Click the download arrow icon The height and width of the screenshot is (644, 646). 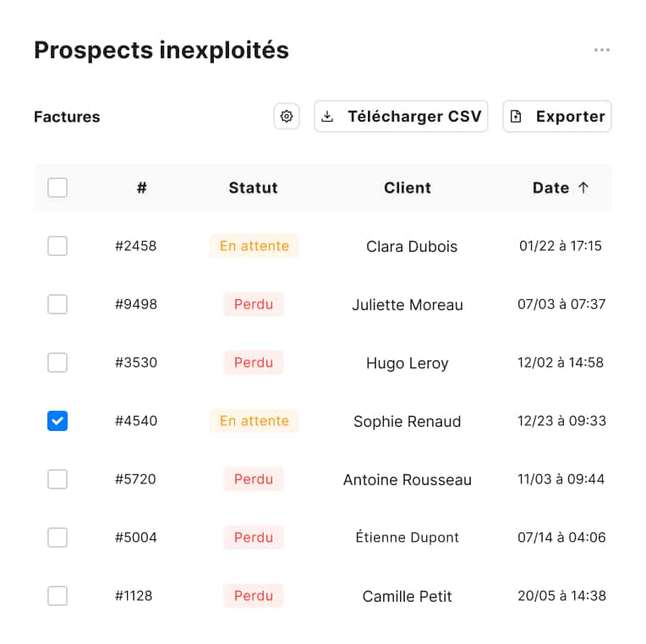[x=327, y=117]
